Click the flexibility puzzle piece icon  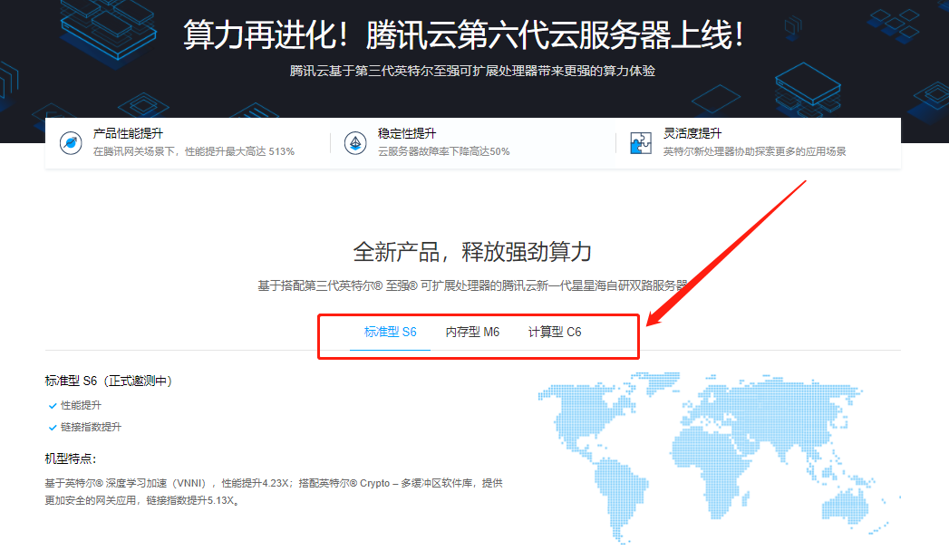pyautogui.click(x=640, y=143)
